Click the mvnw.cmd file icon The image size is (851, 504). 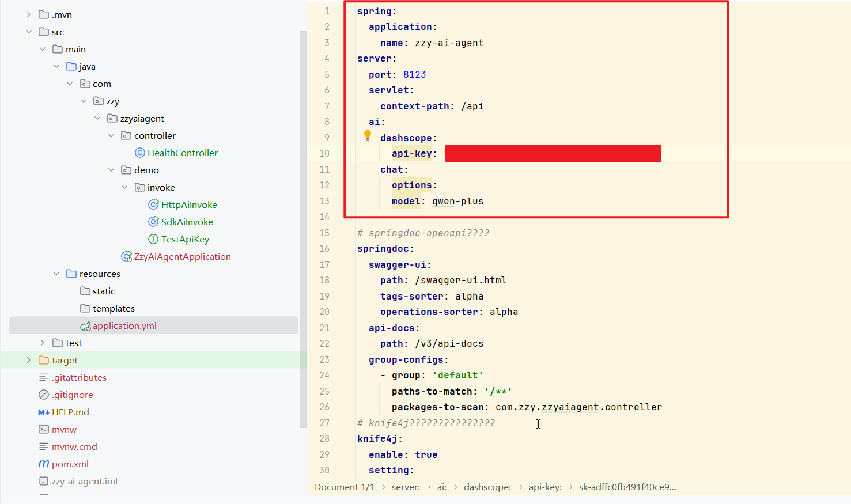(x=44, y=446)
